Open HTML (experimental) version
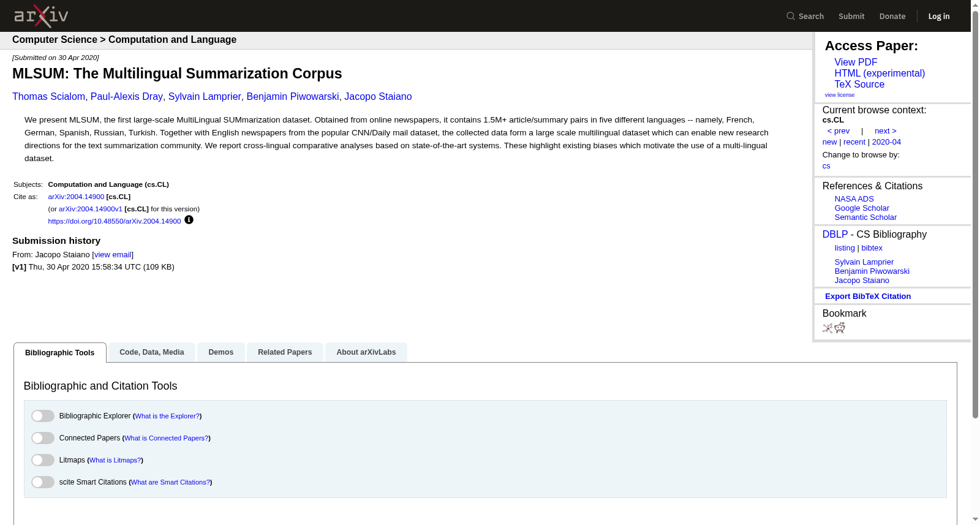Viewport: 980px width, 525px height. point(880,74)
